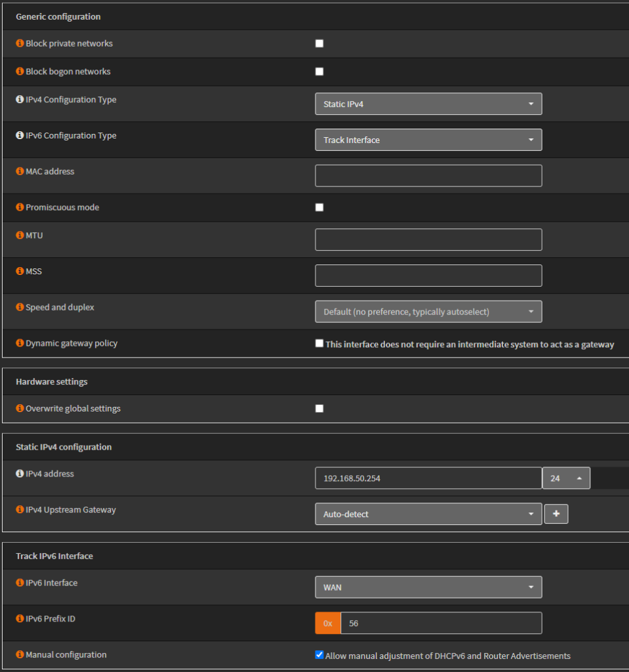The image size is (629, 672).
Task: Enable Block private networks checkbox
Action: [x=319, y=44]
